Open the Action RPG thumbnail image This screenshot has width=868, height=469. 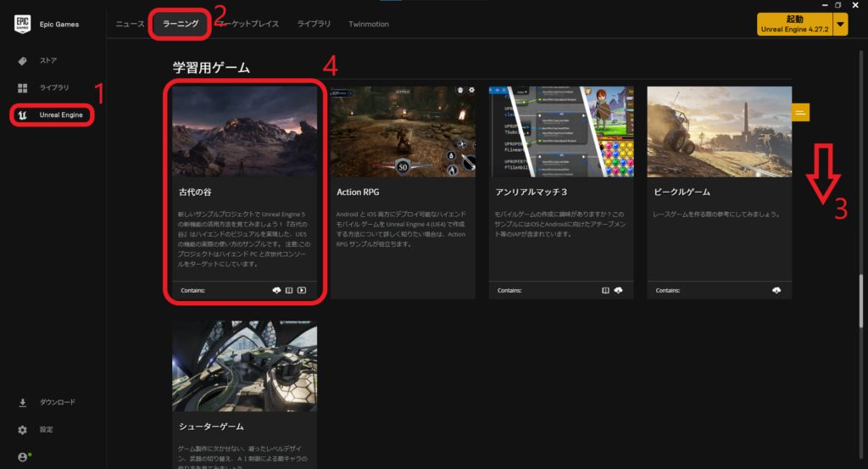403,131
